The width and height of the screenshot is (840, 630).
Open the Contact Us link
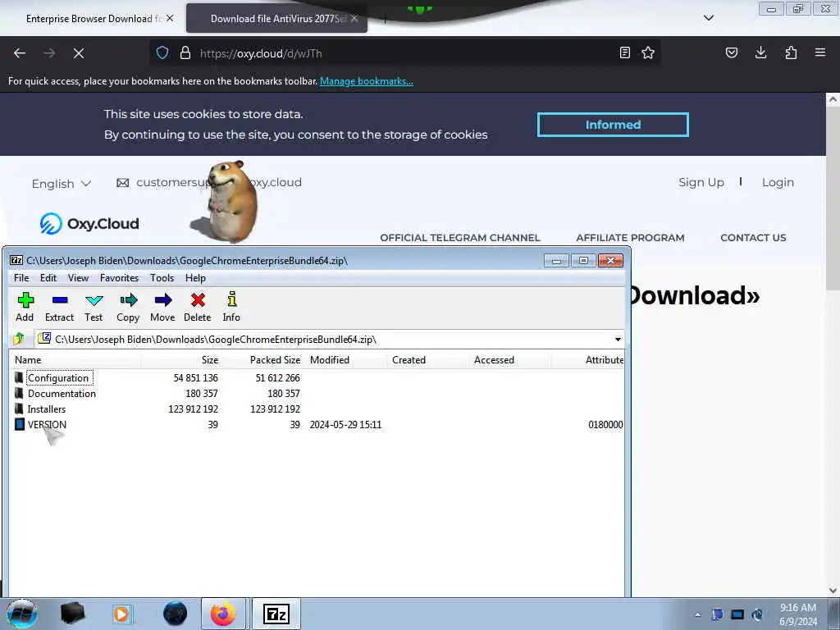pos(753,237)
